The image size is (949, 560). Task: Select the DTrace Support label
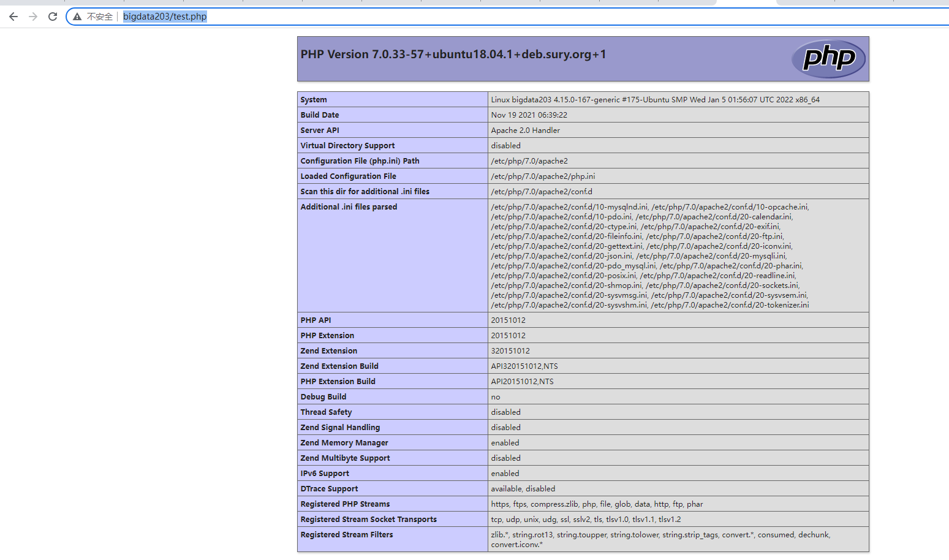(329, 488)
